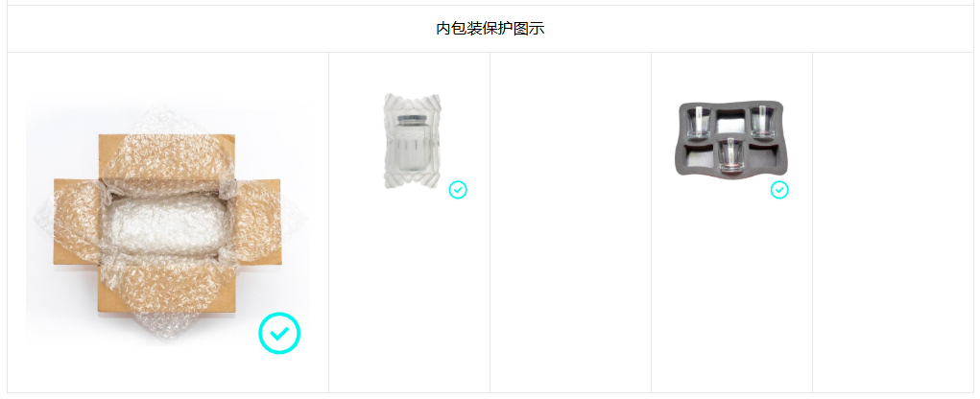Open the jar in air cushion image
The height and width of the screenshot is (399, 980).
413,141
